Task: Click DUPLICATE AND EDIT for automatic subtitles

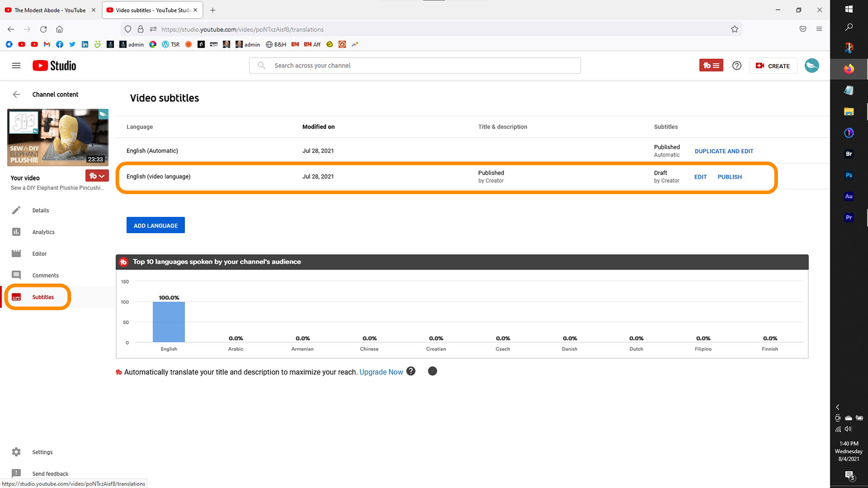Action: coord(724,151)
